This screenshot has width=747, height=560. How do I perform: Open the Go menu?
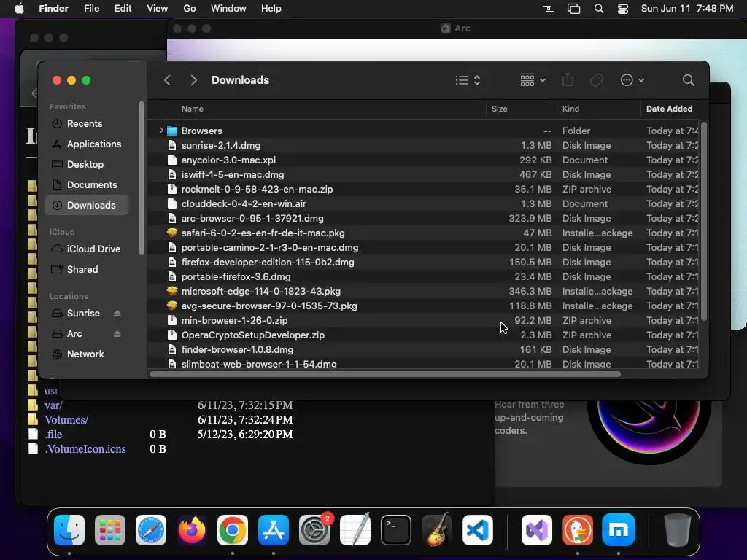tap(190, 9)
